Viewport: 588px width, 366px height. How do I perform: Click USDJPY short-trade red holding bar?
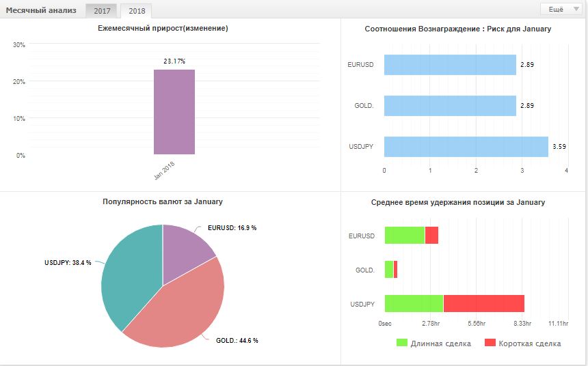[484, 303]
